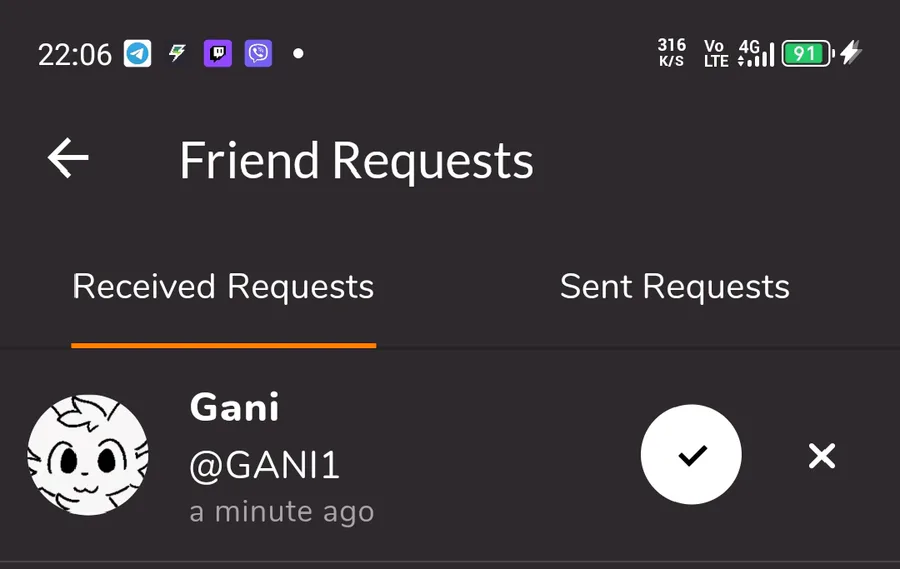The width and height of the screenshot is (900, 569).
Task: Tap the Friend Requests page title
Action: pyautogui.click(x=356, y=161)
